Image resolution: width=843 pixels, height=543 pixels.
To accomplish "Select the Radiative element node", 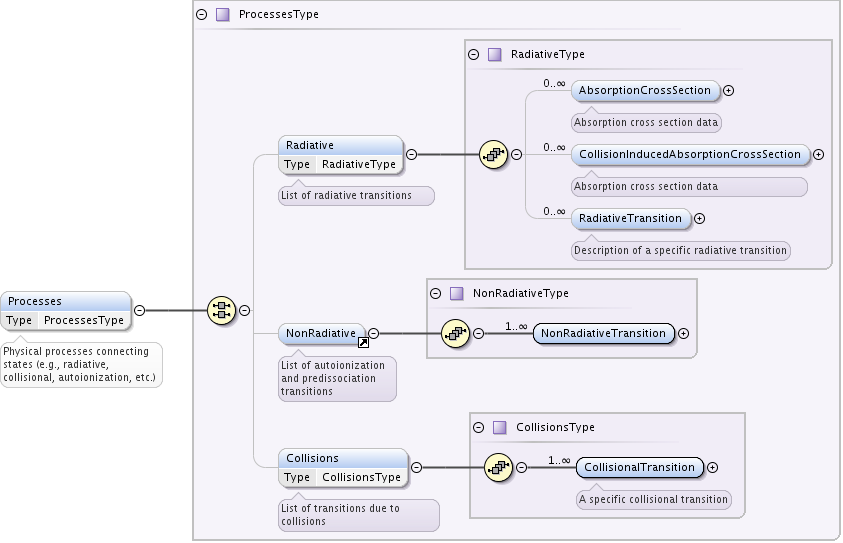I will pyautogui.click(x=340, y=155).
